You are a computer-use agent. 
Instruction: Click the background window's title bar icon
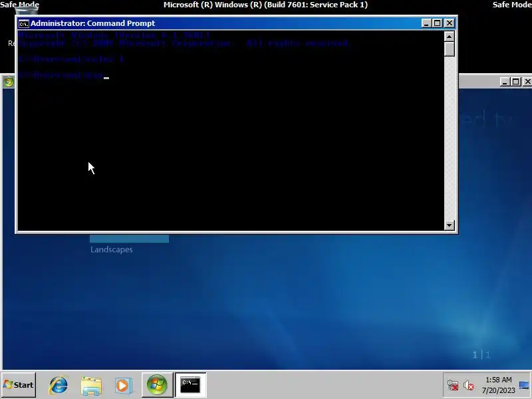coord(9,82)
